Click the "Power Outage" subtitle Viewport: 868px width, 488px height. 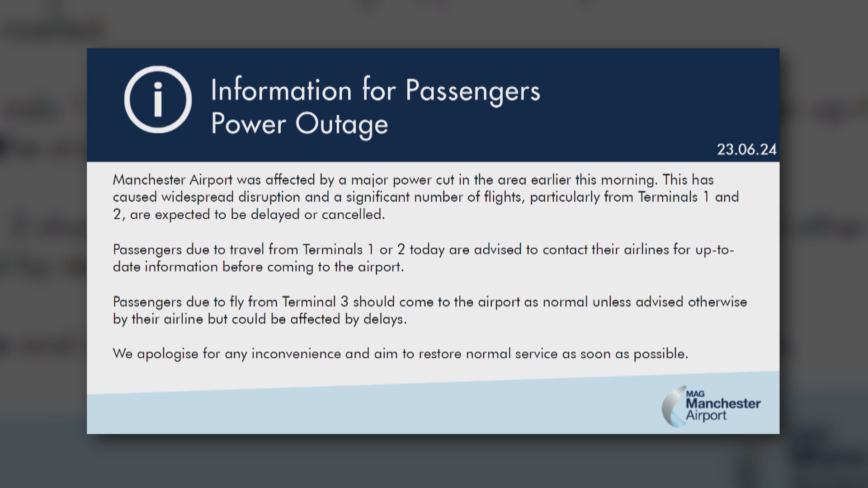pyautogui.click(x=299, y=124)
